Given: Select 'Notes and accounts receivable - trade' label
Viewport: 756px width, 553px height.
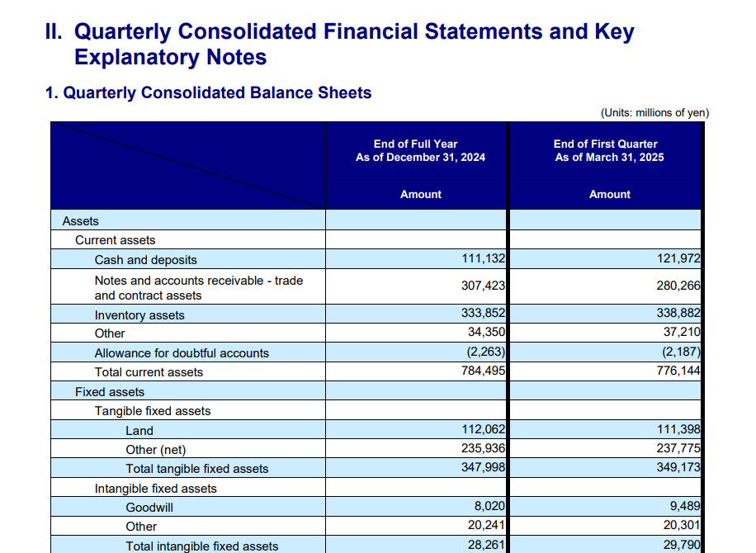Looking at the screenshot, I should [x=199, y=281].
